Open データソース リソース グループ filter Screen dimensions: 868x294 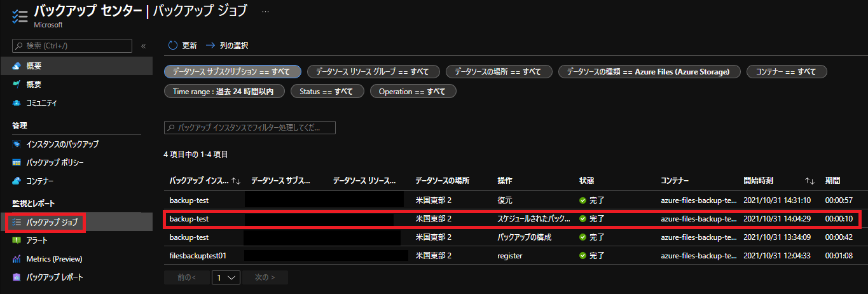tap(373, 72)
